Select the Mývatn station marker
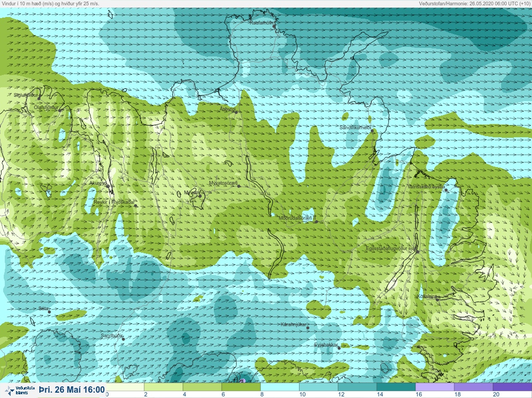 click(200, 196)
